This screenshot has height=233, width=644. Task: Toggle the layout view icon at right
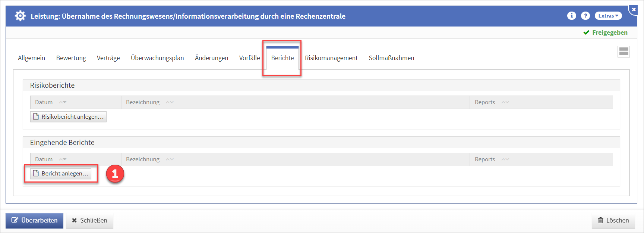point(624,52)
